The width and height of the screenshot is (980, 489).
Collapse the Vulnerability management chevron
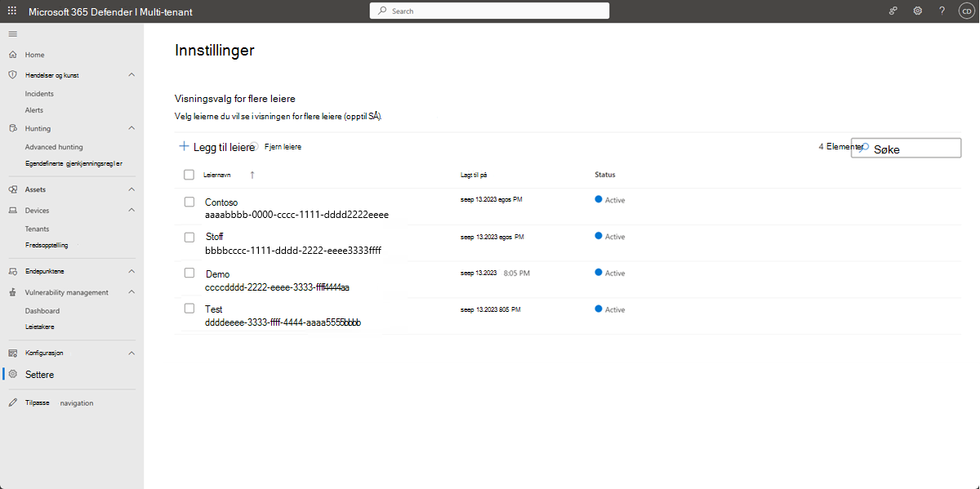click(x=132, y=292)
